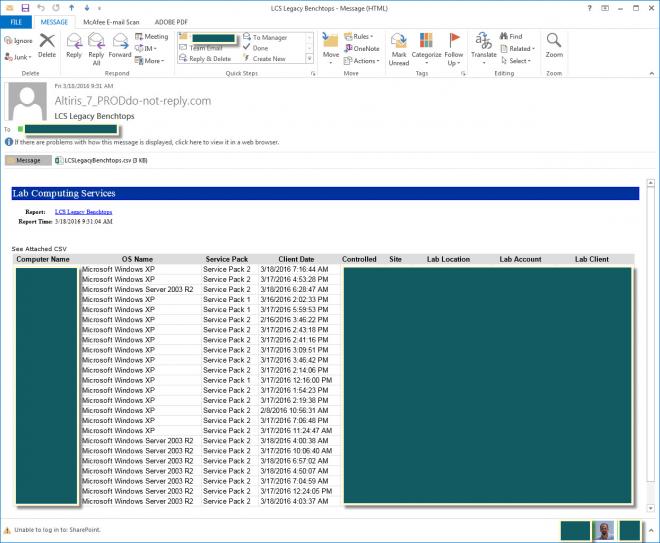This screenshot has width=660, height=543.
Task: Open the Select dropdown
Action: (x=516, y=61)
